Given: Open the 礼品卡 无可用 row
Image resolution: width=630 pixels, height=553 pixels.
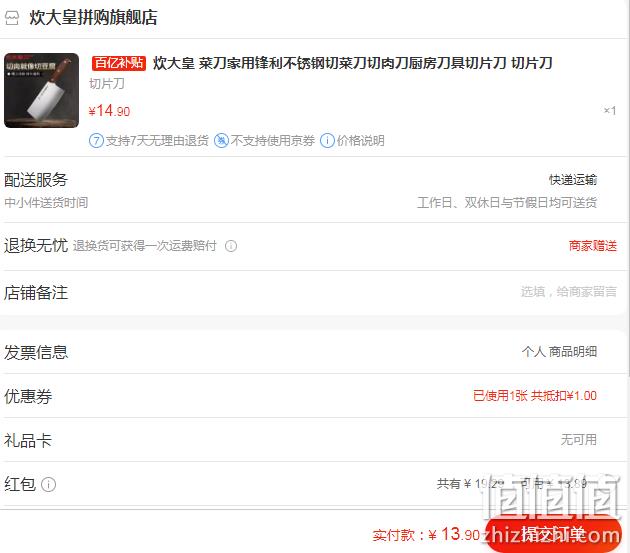Looking at the screenshot, I should pyautogui.click(x=315, y=440).
